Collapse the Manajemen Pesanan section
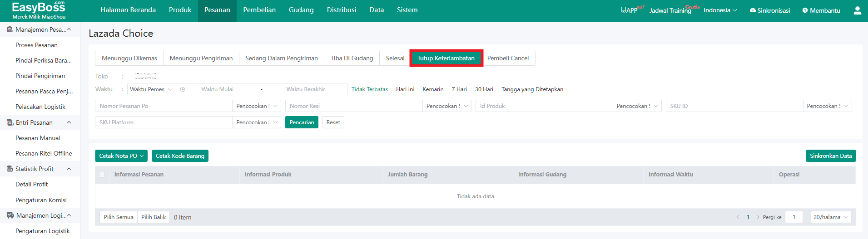The image size is (868, 239). coord(69,29)
